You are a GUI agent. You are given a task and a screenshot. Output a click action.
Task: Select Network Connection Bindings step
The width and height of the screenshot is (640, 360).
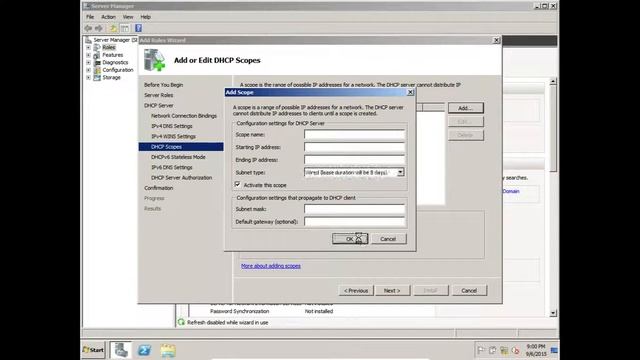[184, 116]
